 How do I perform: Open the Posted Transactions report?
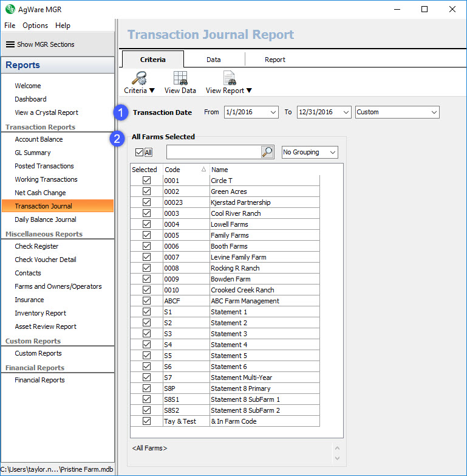[x=44, y=166]
